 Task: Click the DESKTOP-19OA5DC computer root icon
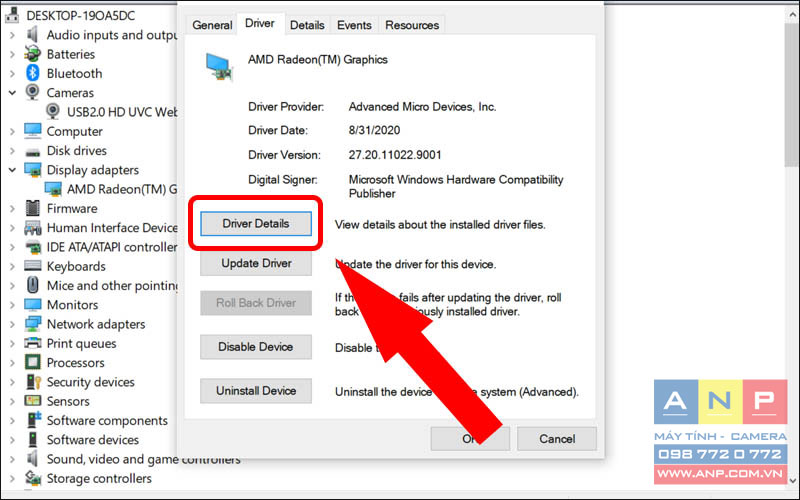12,15
